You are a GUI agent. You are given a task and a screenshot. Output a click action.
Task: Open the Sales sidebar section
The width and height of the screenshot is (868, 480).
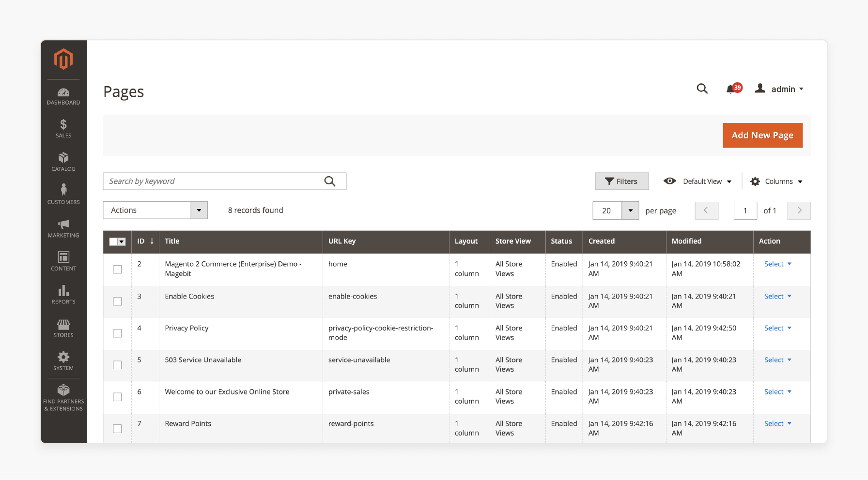pyautogui.click(x=63, y=129)
